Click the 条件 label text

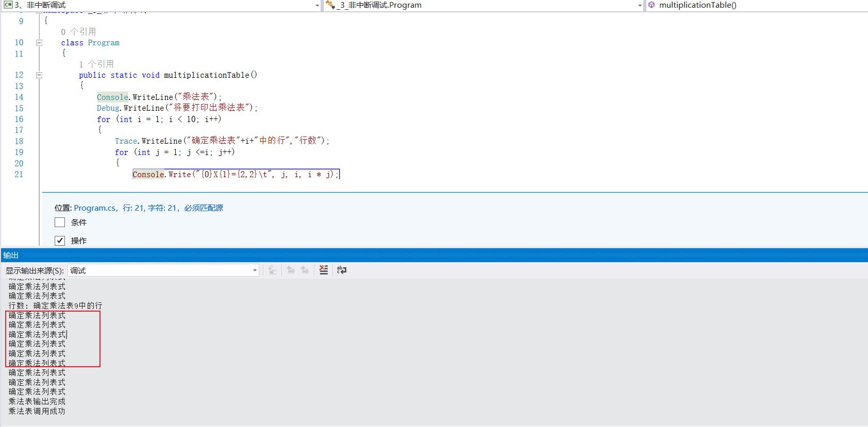point(79,223)
